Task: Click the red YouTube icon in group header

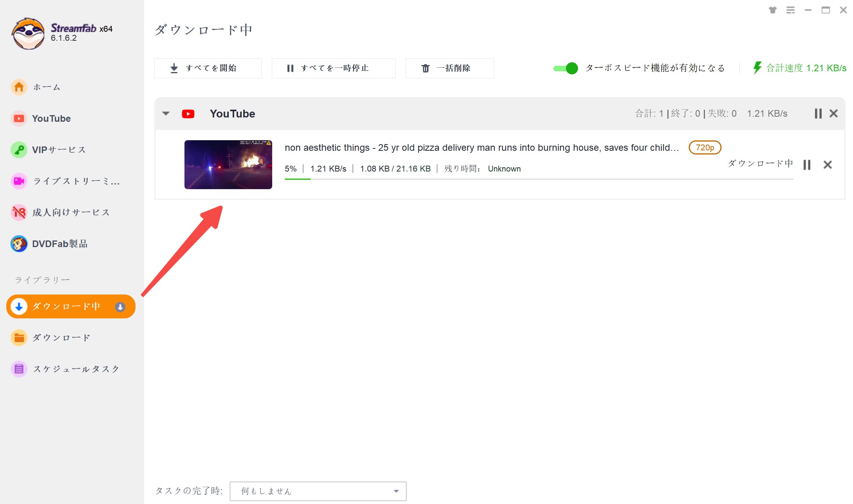Action: click(188, 114)
